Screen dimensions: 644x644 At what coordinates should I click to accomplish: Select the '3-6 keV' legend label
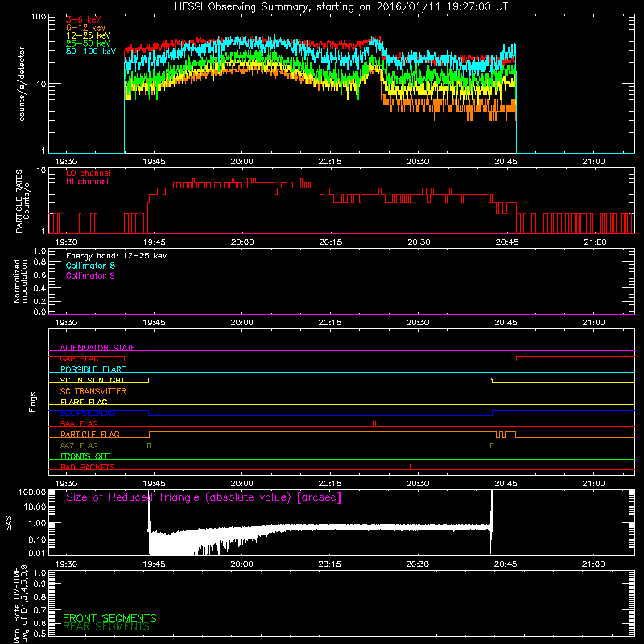pos(84,19)
